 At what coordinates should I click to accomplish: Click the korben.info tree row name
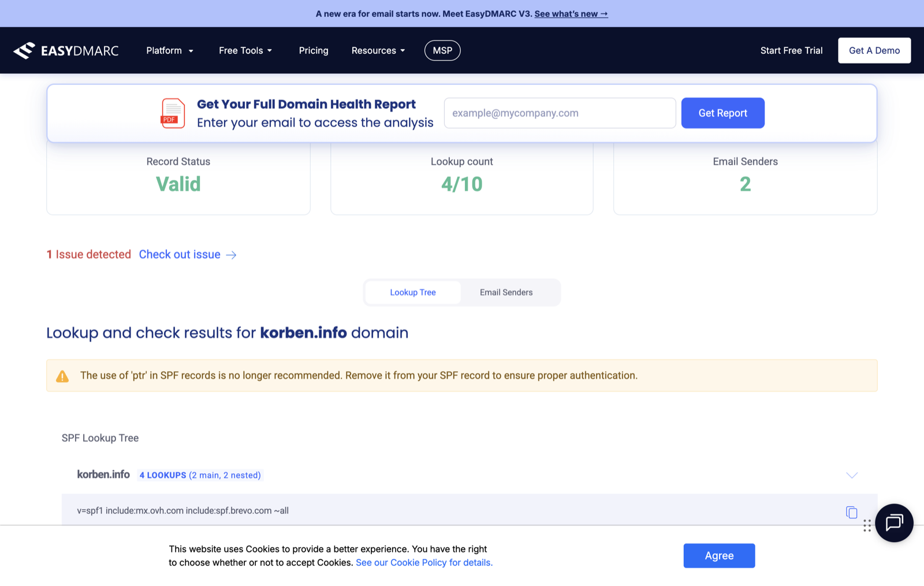[x=103, y=474]
